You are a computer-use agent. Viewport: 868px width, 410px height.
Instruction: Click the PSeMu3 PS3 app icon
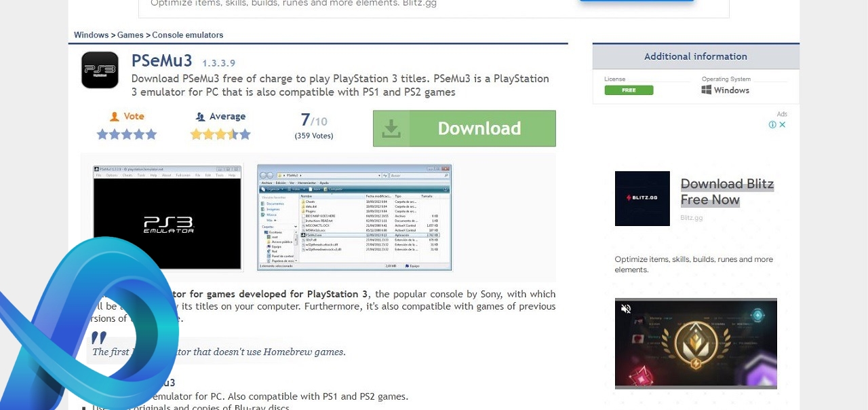point(100,70)
